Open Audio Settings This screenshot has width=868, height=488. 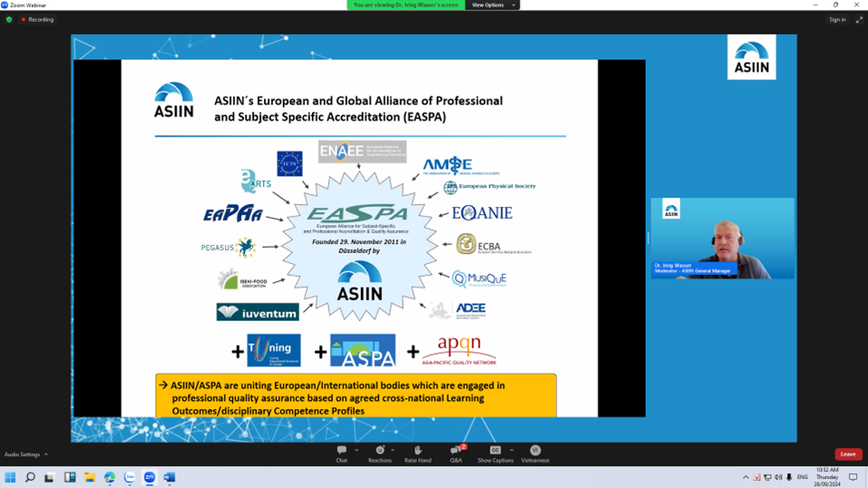click(x=22, y=454)
